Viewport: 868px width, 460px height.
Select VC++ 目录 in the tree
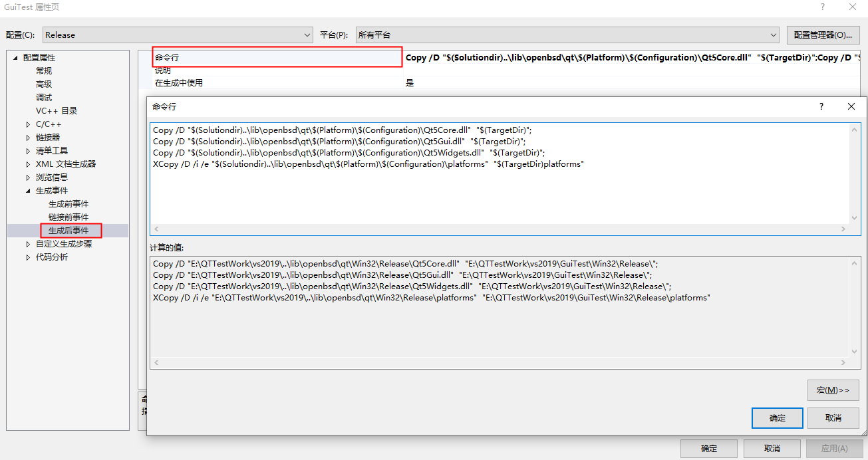pos(57,111)
